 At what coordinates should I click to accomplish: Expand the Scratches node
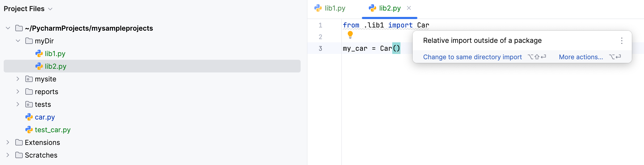(8, 155)
